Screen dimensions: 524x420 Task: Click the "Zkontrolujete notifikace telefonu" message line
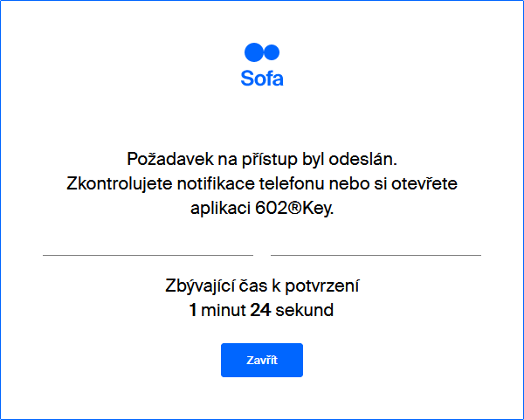pos(262,183)
